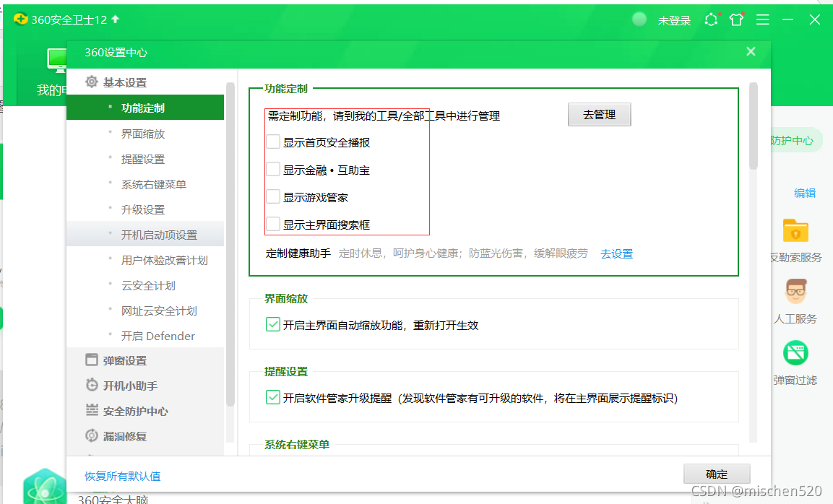Click the 定制健康助手 label text
Screen dimensions: 833x504
(x=298, y=253)
